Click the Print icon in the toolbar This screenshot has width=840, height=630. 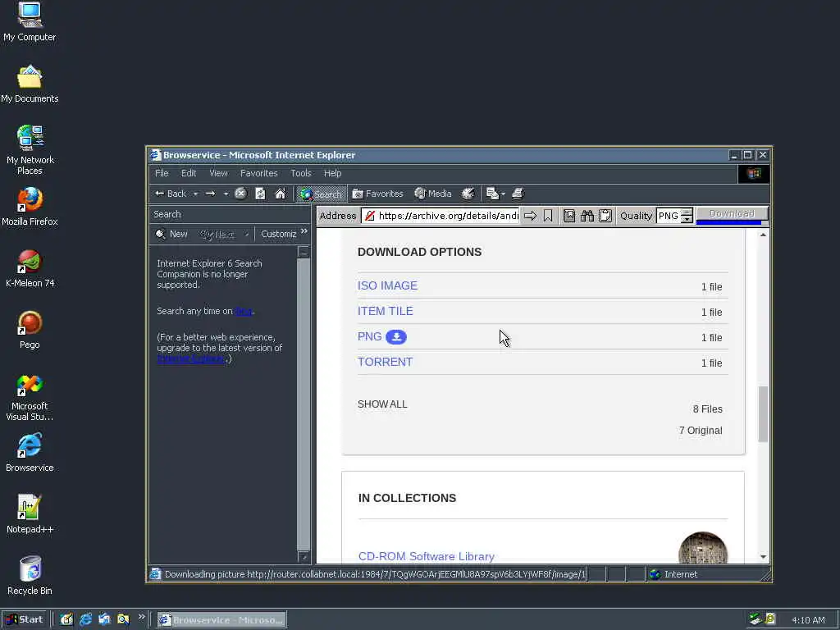(518, 194)
